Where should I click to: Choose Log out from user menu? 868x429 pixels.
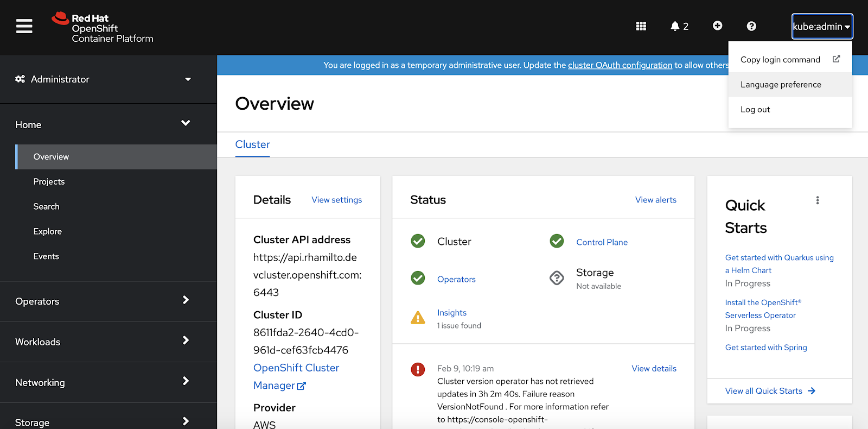pyautogui.click(x=755, y=110)
